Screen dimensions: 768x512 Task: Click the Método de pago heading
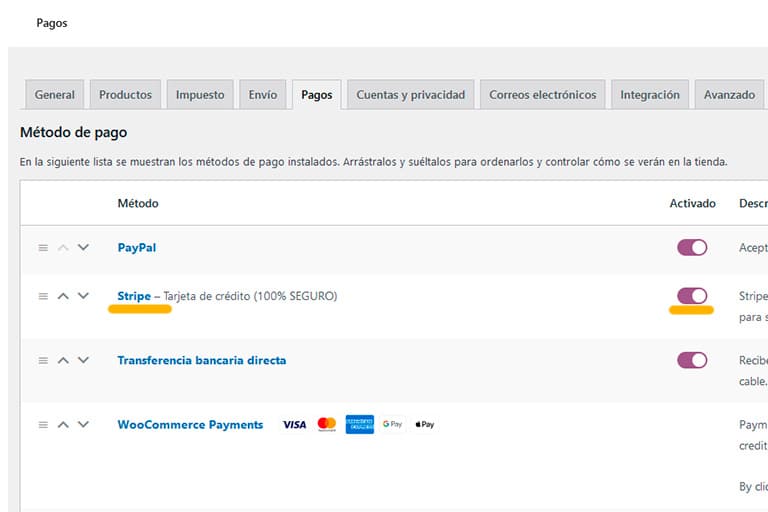point(73,132)
